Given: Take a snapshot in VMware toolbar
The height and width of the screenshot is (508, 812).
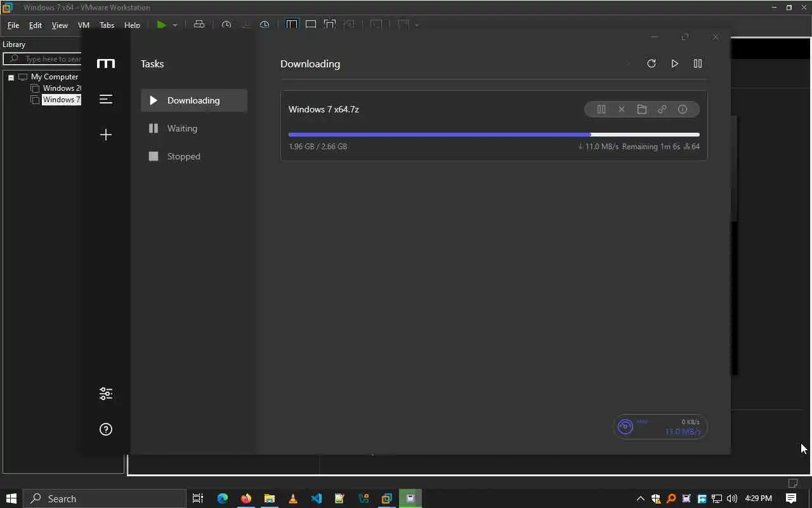Looking at the screenshot, I should [x=226, y=25].
